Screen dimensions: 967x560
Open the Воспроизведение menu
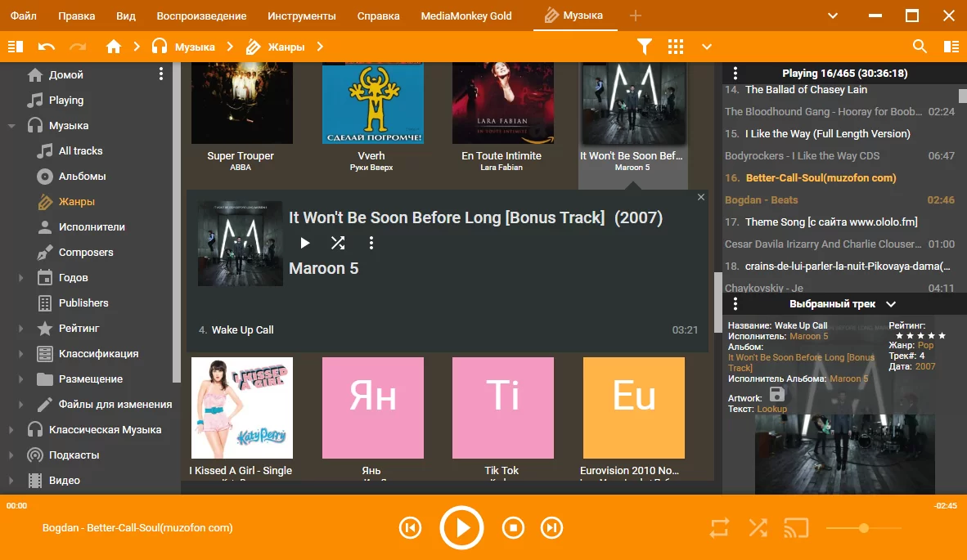click(201, 16)
